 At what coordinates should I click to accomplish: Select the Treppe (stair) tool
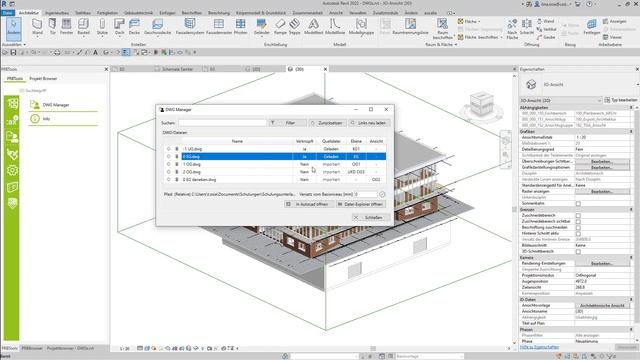tap(294, 27)
